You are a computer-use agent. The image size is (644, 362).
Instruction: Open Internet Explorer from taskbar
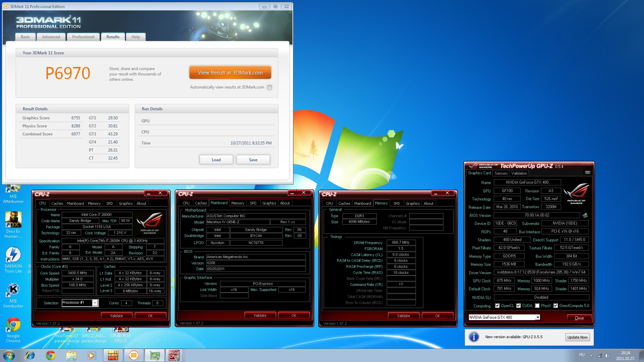pyautogui.click(x=30, y=355)
